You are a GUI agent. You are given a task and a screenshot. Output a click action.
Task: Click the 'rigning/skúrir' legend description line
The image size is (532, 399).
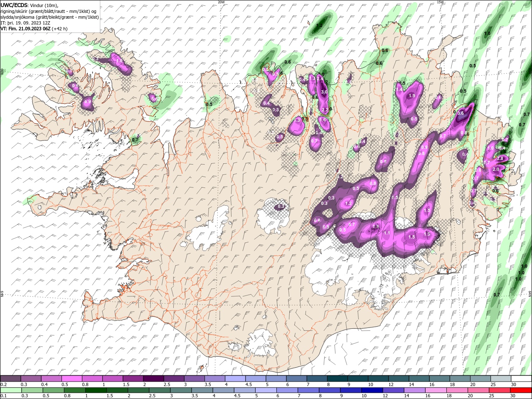point(49,11)
